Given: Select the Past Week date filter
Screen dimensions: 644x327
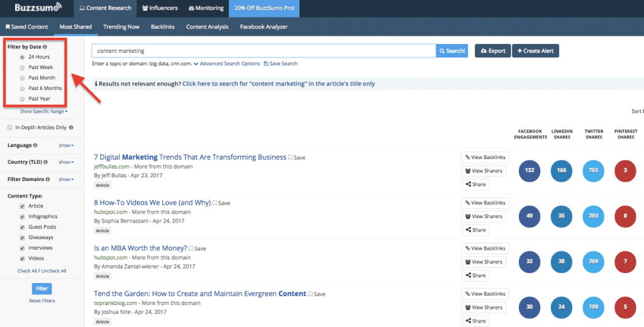Looking at the screenshot, I should tap(22, 67).
